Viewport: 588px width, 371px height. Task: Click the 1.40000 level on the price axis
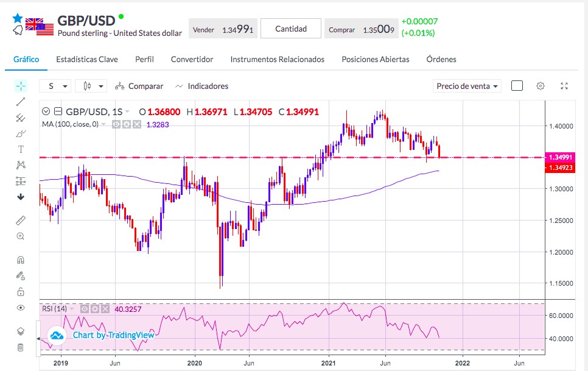point(561,127)
